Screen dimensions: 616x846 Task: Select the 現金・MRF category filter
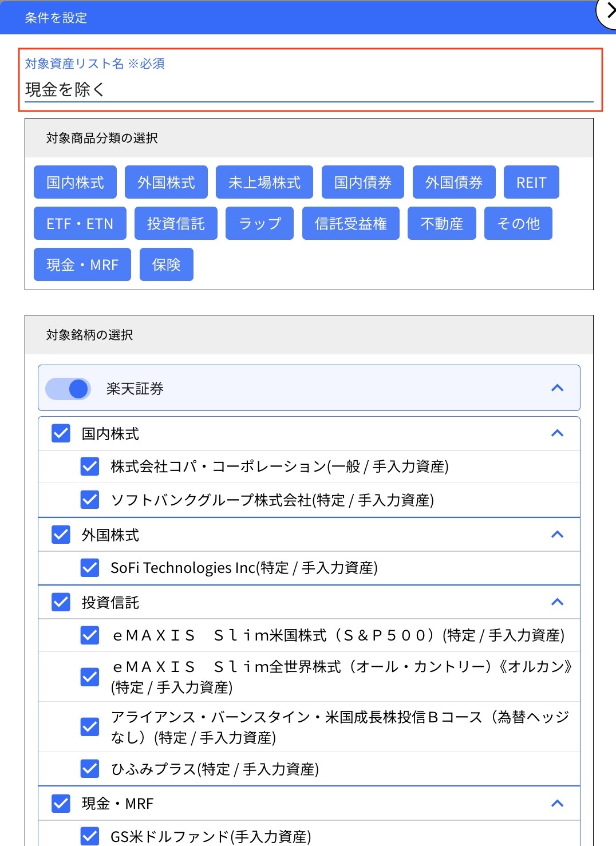[82, 264]
